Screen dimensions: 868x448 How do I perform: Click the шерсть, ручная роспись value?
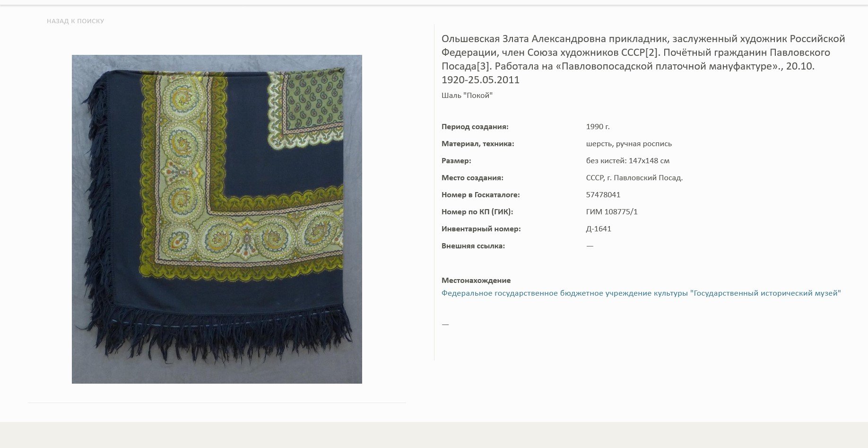[629, 144]
